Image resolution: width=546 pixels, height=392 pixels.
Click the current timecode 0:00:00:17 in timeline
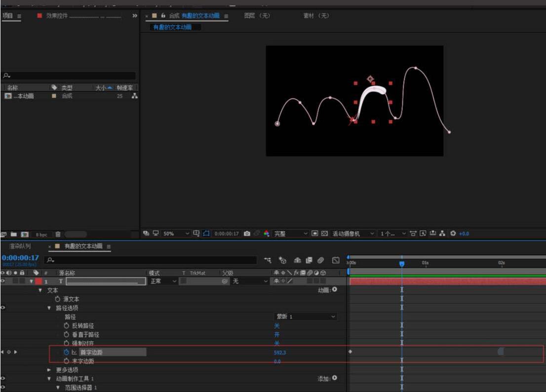[20, 258]
